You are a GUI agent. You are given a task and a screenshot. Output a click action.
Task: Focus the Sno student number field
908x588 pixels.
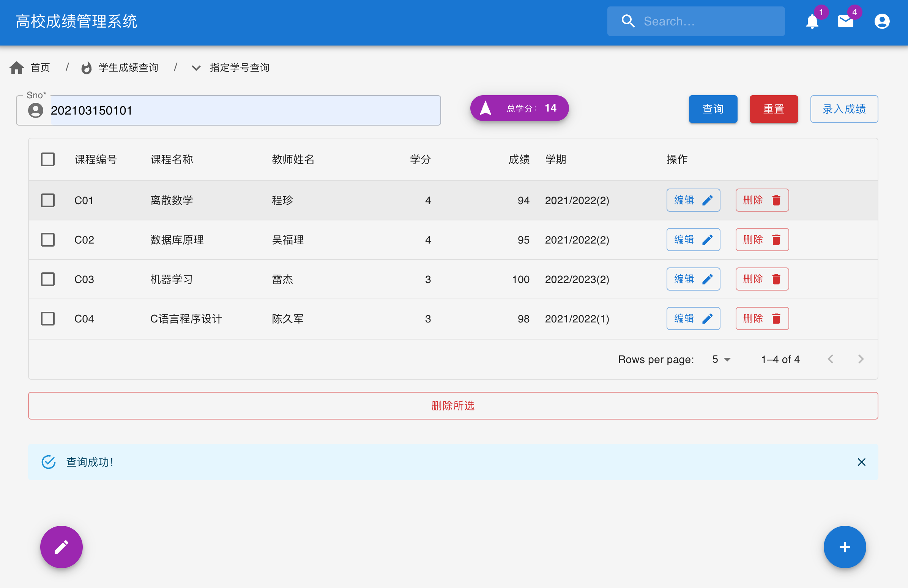(244, 111)
